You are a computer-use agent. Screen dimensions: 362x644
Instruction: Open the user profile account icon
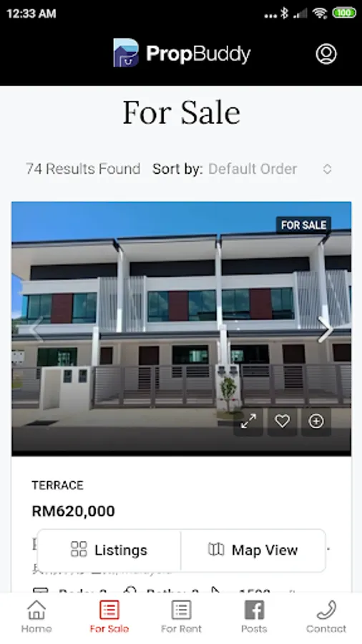pyautogui.click(x=326, y=54)
